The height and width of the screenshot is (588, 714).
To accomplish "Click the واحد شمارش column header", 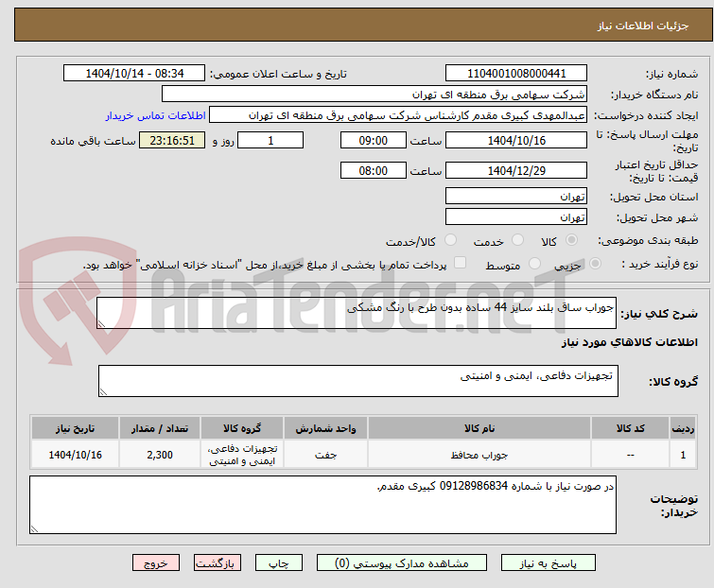I will pos(325,428).
